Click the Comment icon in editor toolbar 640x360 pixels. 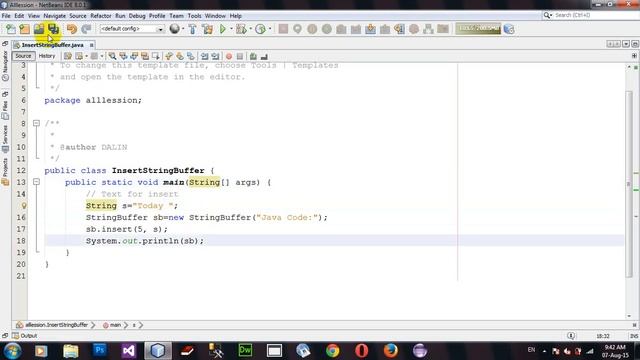tap(253, 56)
